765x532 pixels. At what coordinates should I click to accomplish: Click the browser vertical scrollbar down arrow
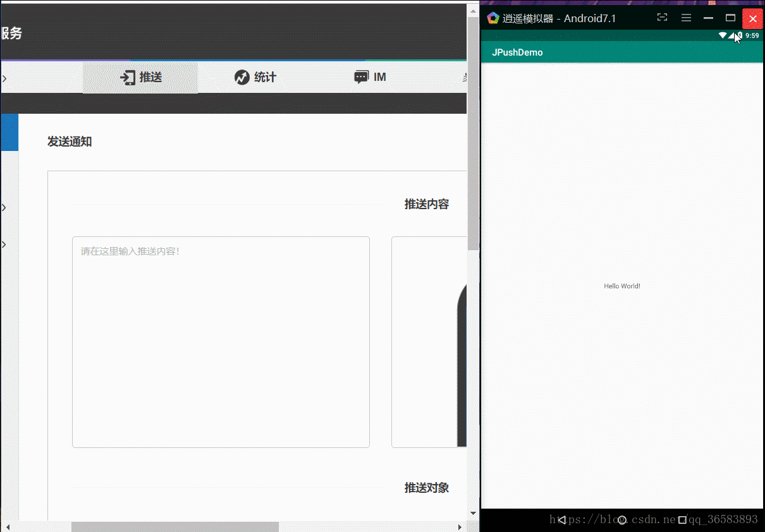pos(473,514)
